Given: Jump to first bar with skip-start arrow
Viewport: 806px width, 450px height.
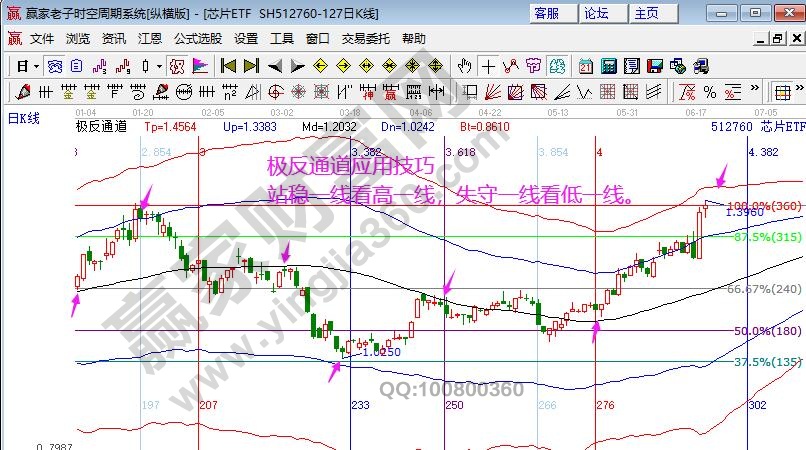Looking at the screenshot, I should 228,66.
